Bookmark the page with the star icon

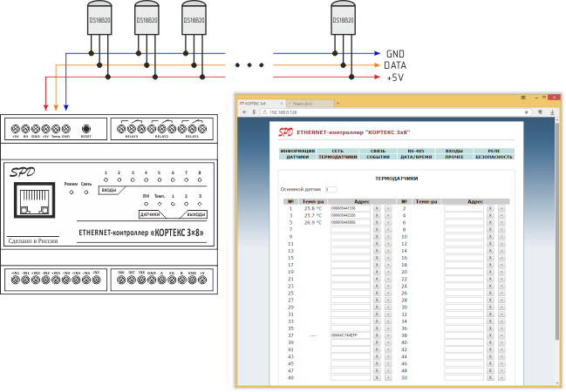pyautogui.click(x=527, y=112)
